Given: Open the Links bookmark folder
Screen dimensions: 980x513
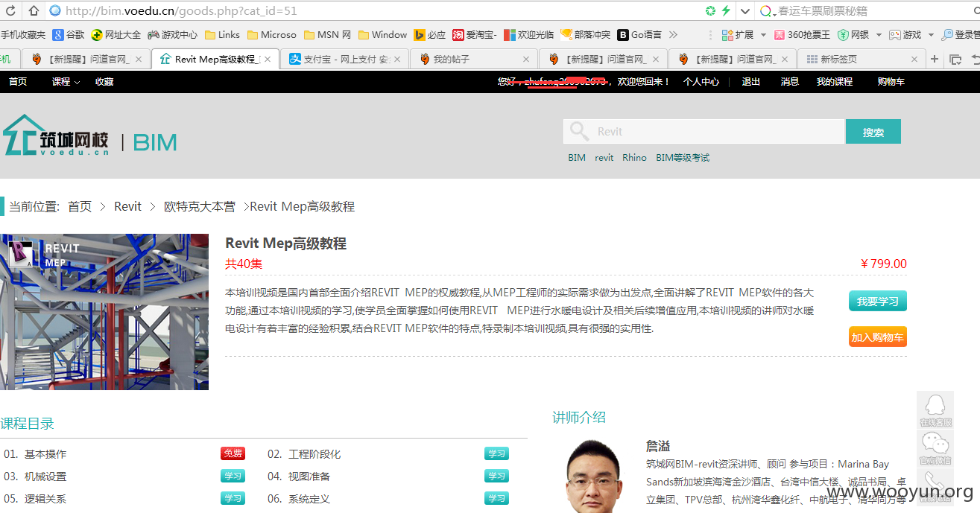Looking at the screenshot, I should [x=222, y=35].
